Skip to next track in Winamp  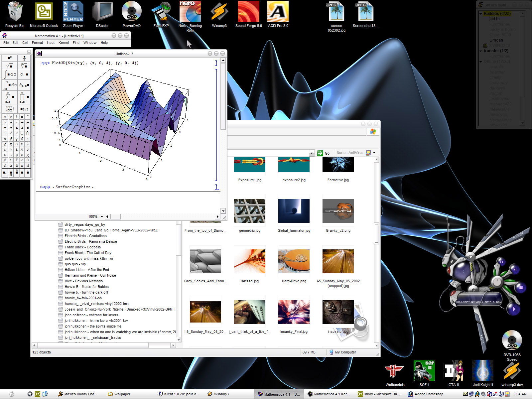point(515,269)
